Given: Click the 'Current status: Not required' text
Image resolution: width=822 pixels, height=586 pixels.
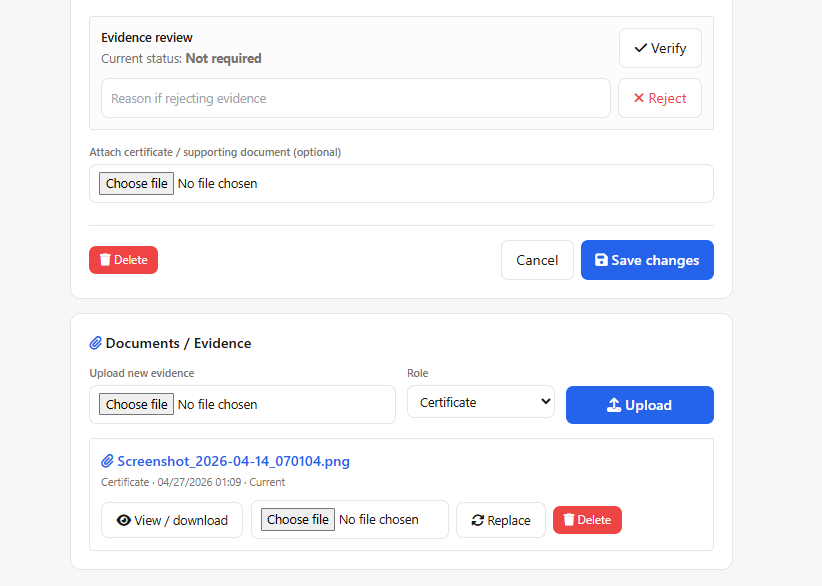Looking at the screenshot, I should (181, 59).
